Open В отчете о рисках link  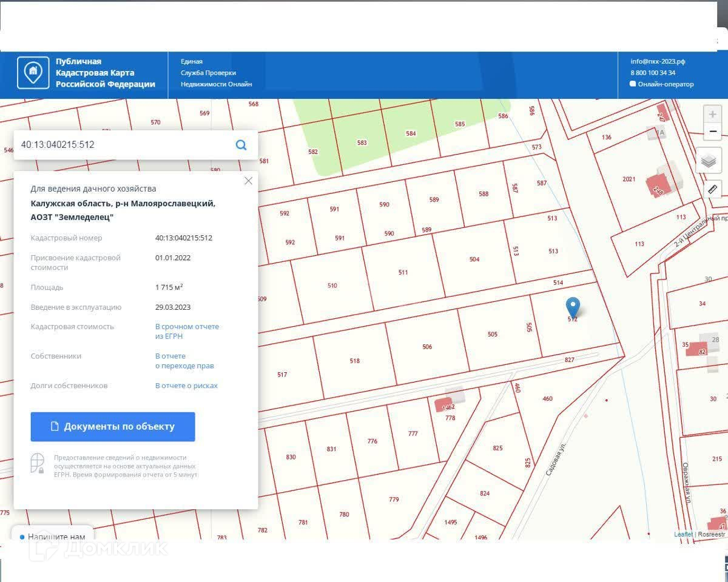click(x=186, y=386)
